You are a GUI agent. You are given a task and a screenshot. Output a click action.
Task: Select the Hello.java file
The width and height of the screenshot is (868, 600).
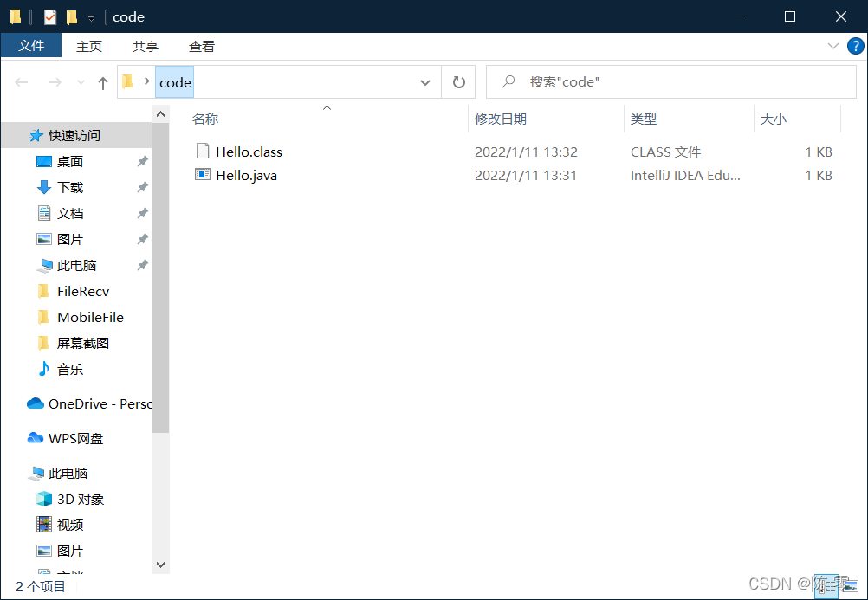click(246, 176)
